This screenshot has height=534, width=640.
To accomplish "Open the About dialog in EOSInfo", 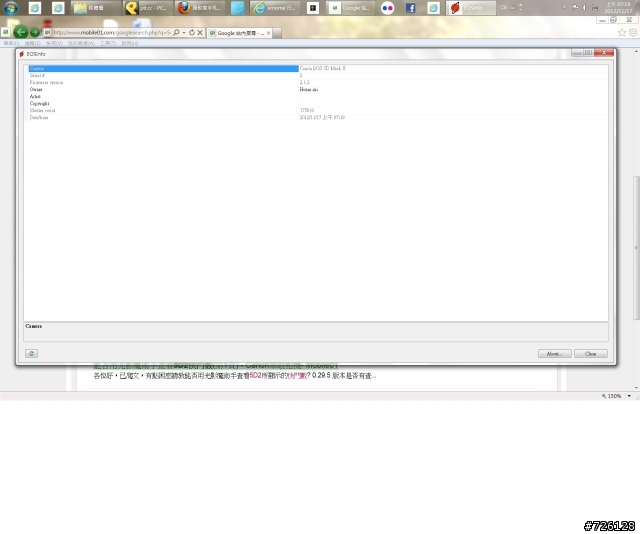I will tap(554, 354).
